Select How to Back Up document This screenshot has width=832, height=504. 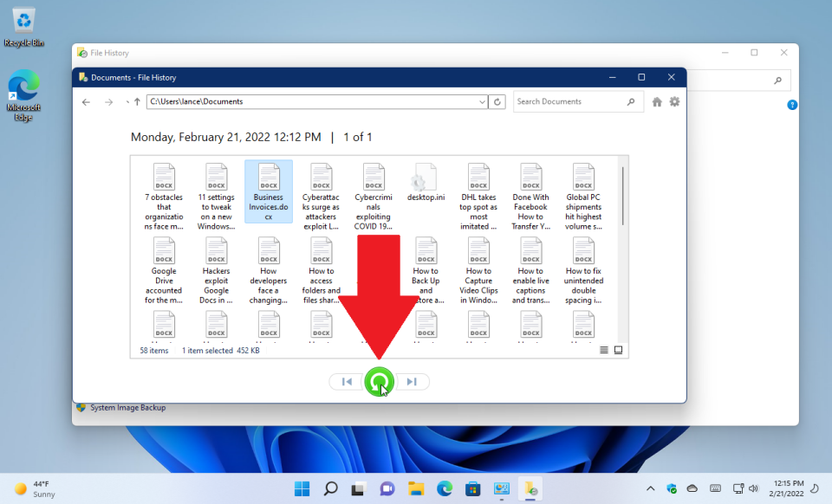coord(426,270)
